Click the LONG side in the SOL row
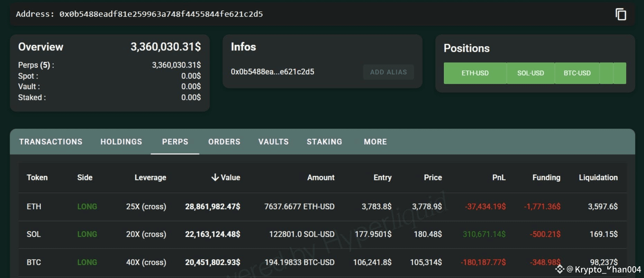644x278 pixels. pyautogui.click(x=87, y=234)
